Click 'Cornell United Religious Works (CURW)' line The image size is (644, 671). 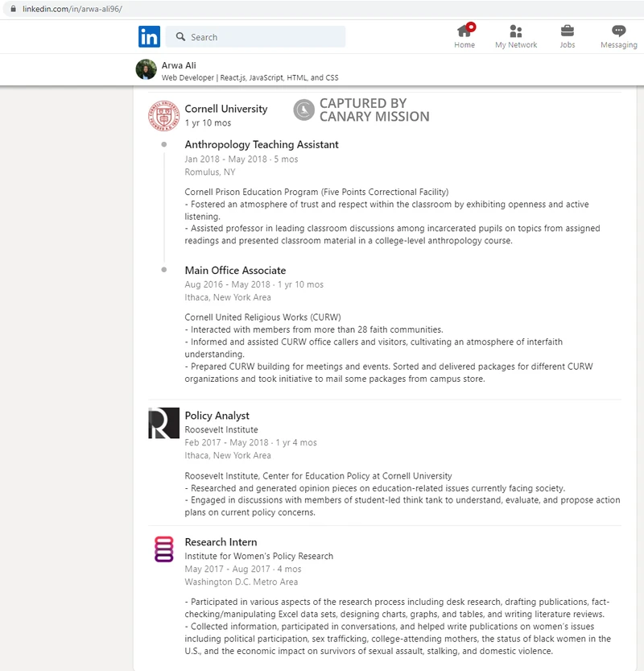coord(262,317)
